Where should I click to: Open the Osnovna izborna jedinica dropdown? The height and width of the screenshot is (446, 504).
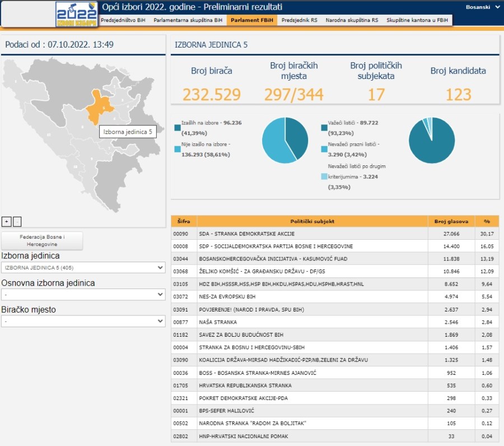pyautogui.click(x=83, y=295)
